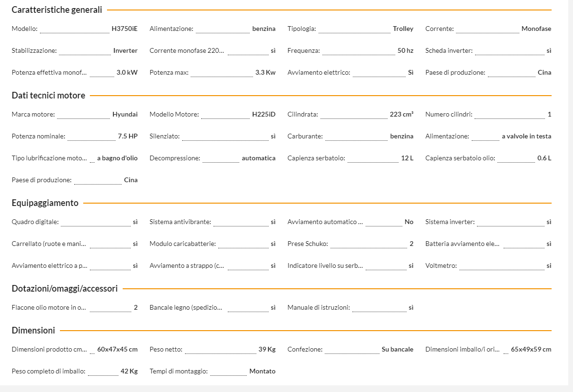The image size is (573, 392).
Task: Select the Hyundai engine brand value
Action: pos(125,114)
